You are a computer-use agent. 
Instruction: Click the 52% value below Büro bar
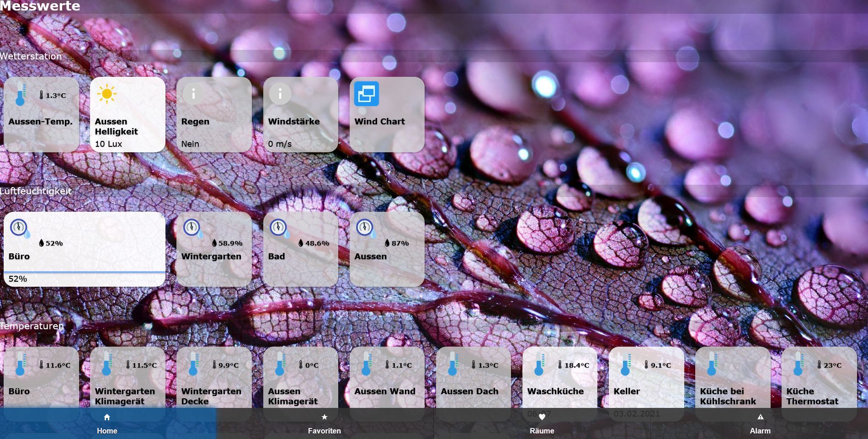click(x=18, y=279)
